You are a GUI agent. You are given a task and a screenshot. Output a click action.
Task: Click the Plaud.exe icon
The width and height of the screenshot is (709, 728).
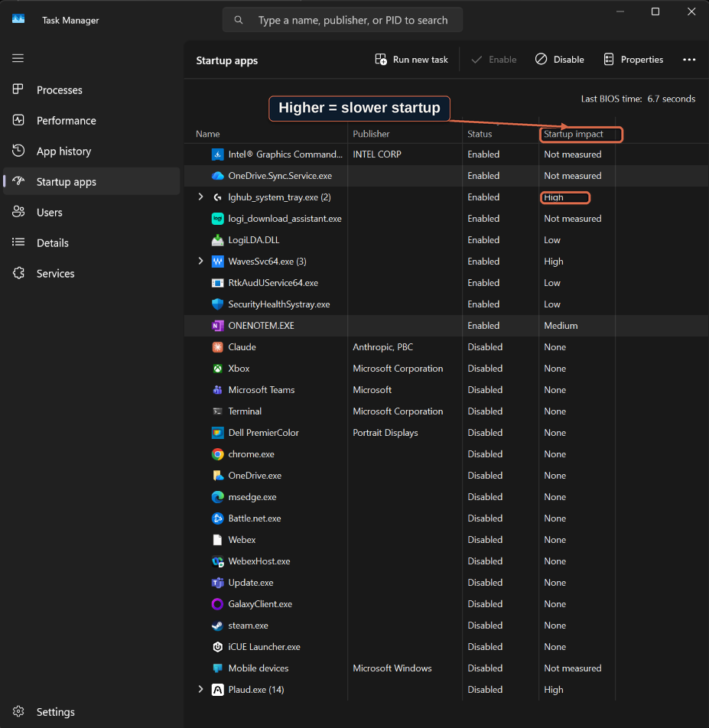(217, 690)
